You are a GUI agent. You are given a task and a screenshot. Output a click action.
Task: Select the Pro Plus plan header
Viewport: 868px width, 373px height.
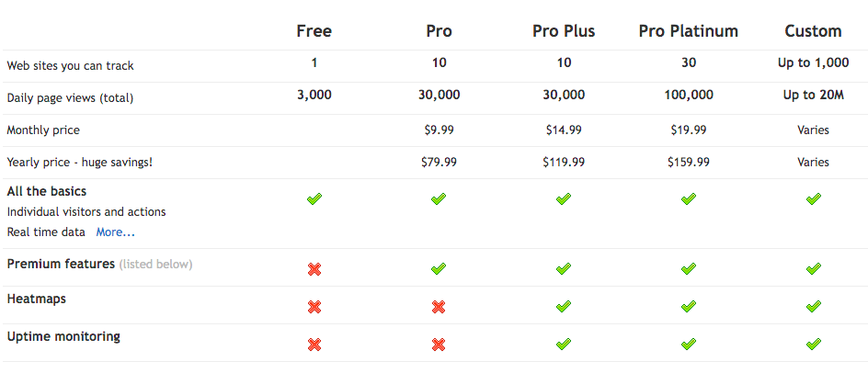tap(564, 31)
